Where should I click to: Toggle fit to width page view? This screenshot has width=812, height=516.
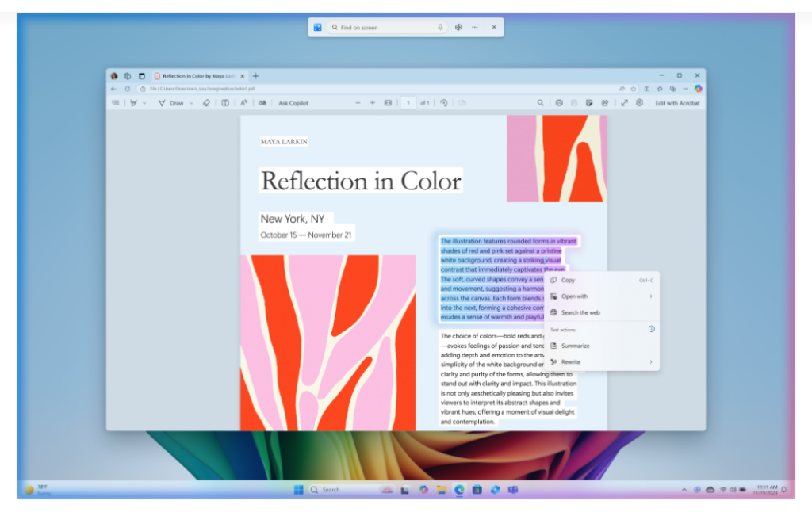pyautogui.click(x=388, y=103)
